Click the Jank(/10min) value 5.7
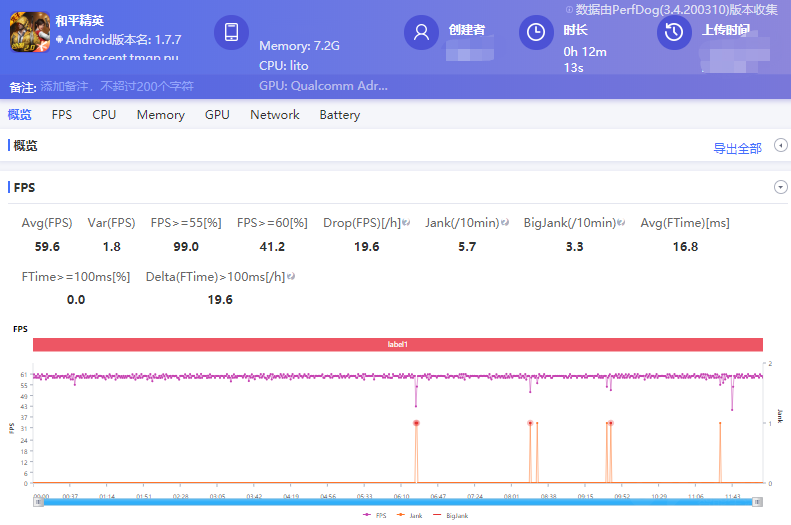The image size is (791, 525). pyautogui.click(x=467, y=247)
